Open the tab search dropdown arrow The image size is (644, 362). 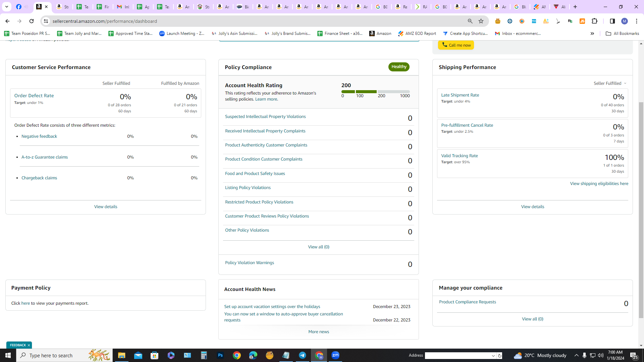click(7, 7)
